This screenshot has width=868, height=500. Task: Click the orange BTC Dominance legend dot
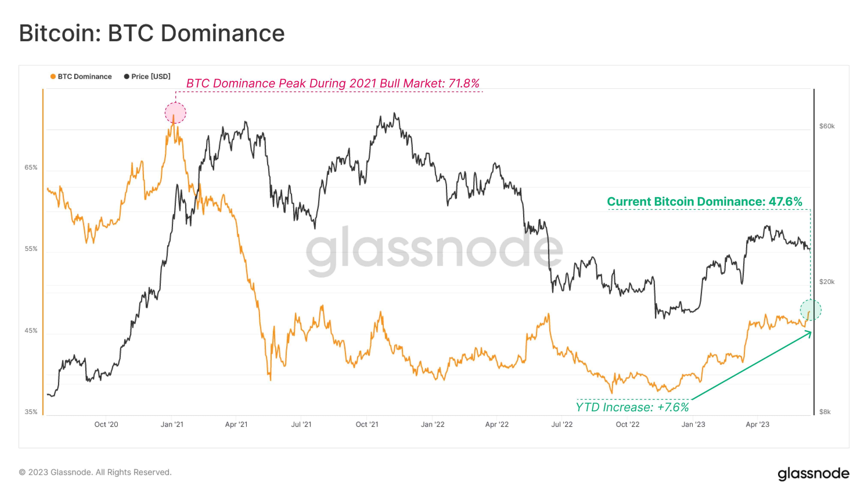(x=53, y=76)
